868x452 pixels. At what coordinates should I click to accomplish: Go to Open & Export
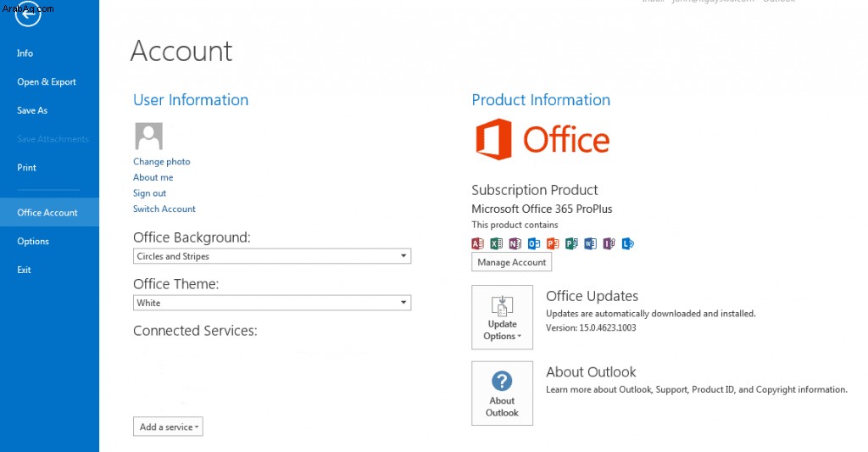coord(47,82)
